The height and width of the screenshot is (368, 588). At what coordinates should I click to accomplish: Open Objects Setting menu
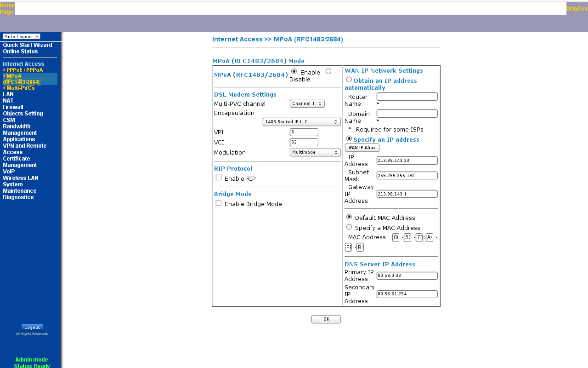click(23, 114)
